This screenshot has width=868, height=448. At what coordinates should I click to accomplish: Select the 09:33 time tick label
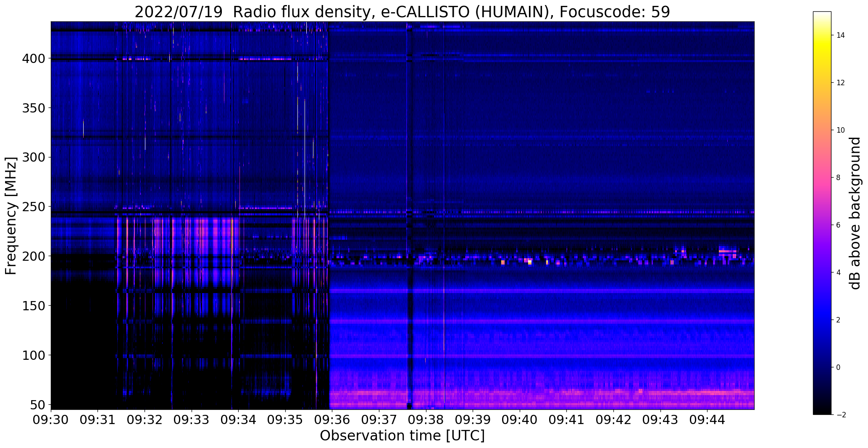tap(192, 420)
